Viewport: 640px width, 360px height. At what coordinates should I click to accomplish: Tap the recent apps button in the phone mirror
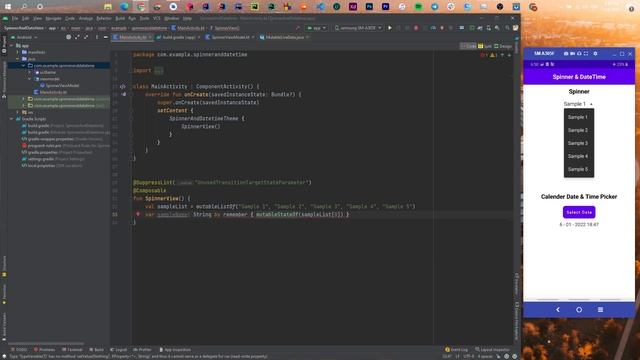[600, 310]
